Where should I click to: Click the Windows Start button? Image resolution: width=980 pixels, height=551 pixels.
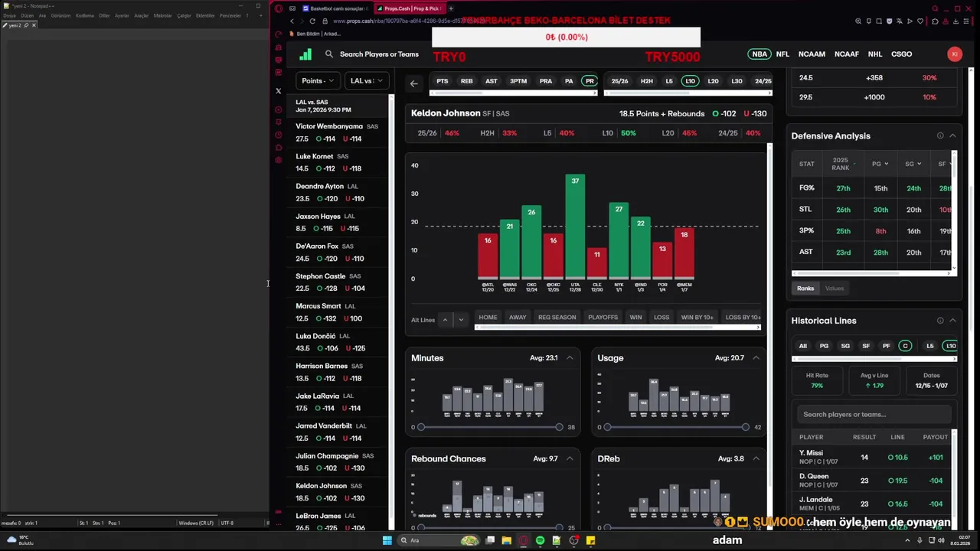(x=387, y=540)
